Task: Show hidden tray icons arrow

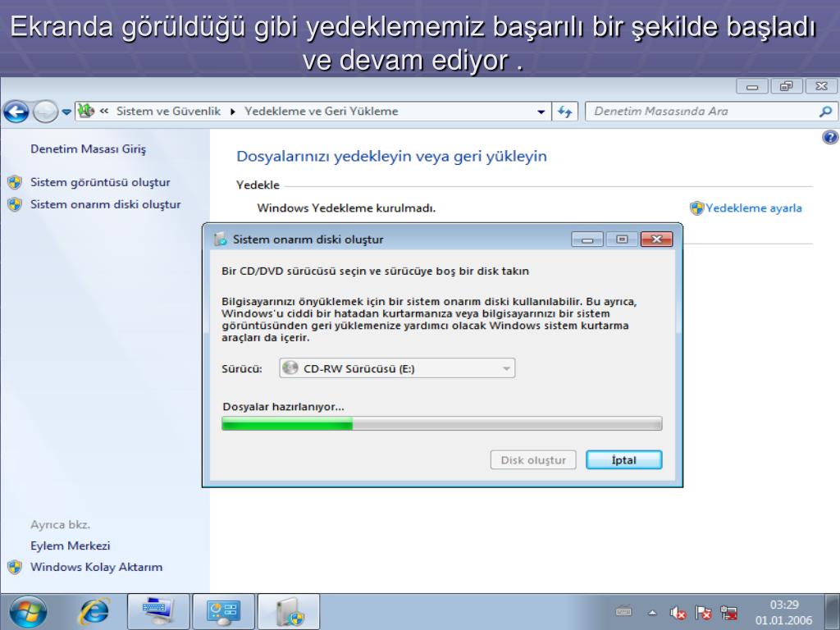Action: click(x=652, y=612)
